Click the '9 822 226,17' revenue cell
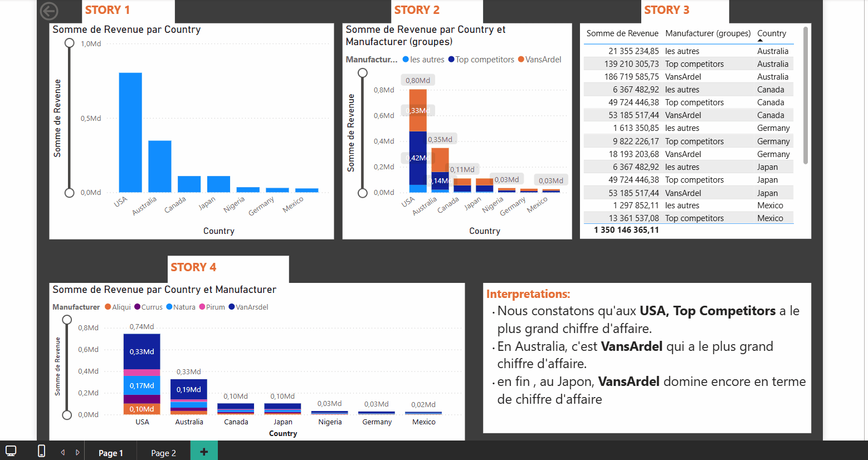 tap(636, 141)
